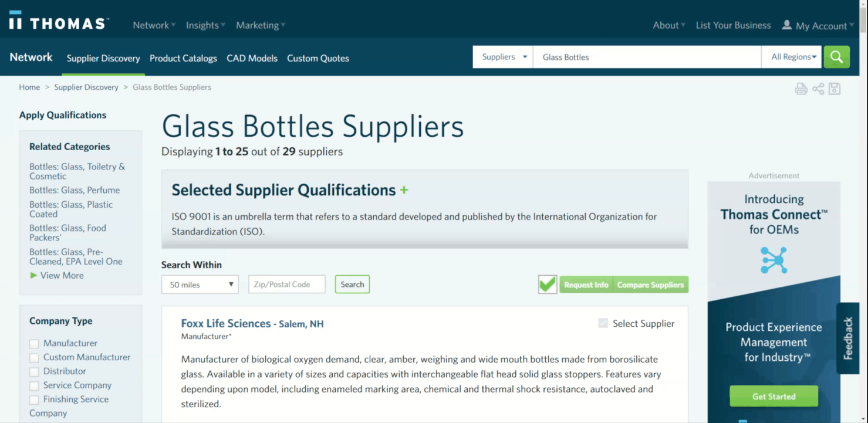Click the My Account person icon

(x=787, y=25)
